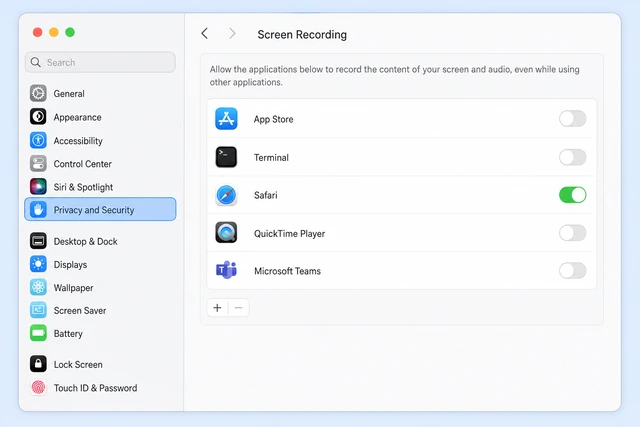The width and height of the screenshot is (640, 427).
Task: Click the yellow minimize window button
Action: point(54,32)
